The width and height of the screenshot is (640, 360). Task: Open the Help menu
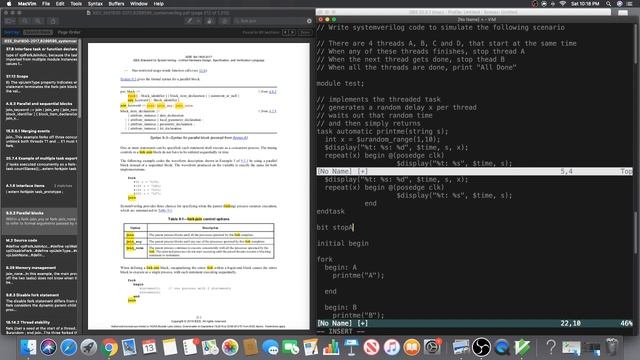click(x=158, y=4)
